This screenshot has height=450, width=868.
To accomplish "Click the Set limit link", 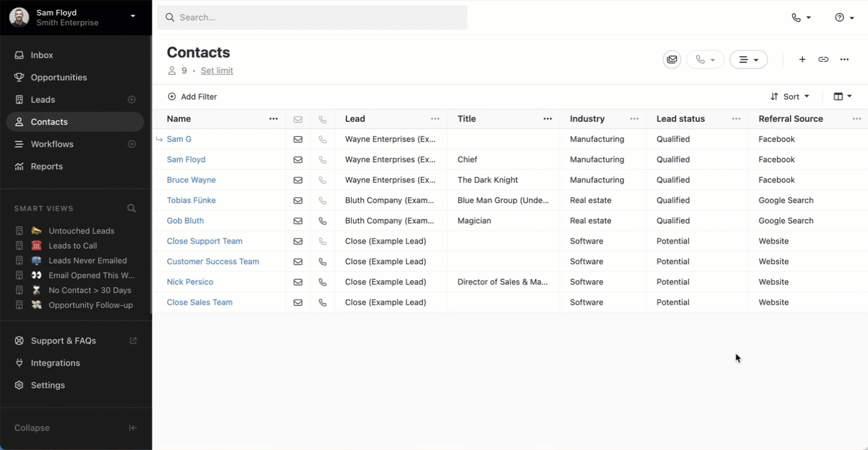I will coord(217,70).
